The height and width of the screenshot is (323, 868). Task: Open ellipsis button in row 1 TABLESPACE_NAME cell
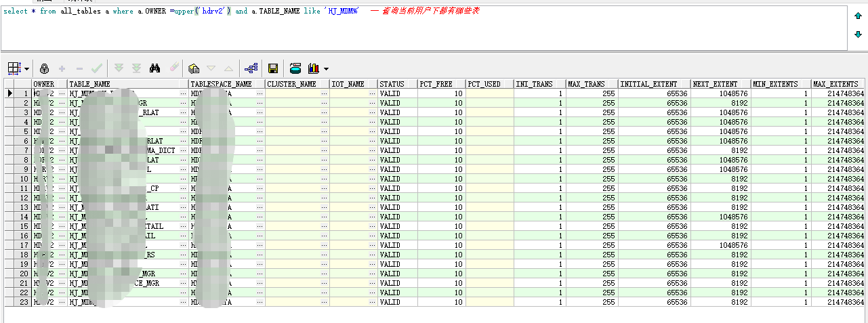[x=260, y=93]
